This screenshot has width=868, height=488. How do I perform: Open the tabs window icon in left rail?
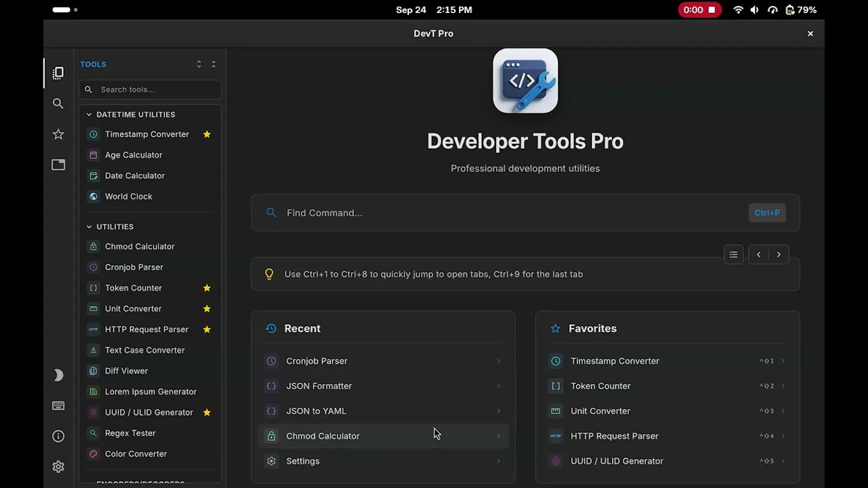58,164
